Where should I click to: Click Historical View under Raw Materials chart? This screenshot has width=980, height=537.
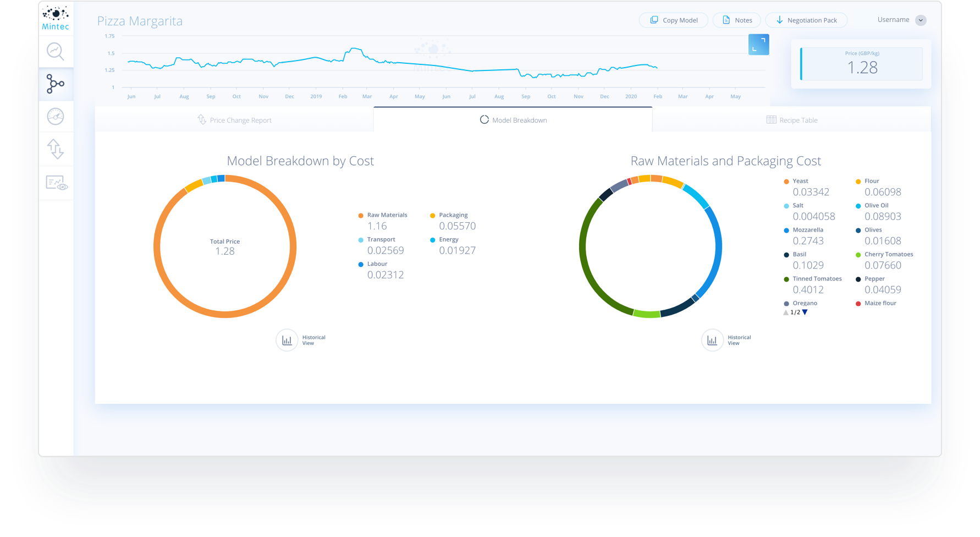pos(713,340)
